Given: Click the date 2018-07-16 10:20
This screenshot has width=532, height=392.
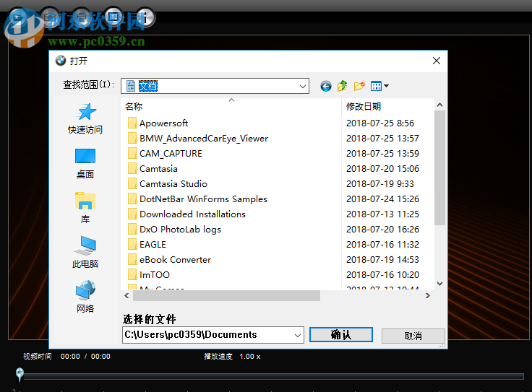Looking at the screenshot, I should click(x=382, y=275).
